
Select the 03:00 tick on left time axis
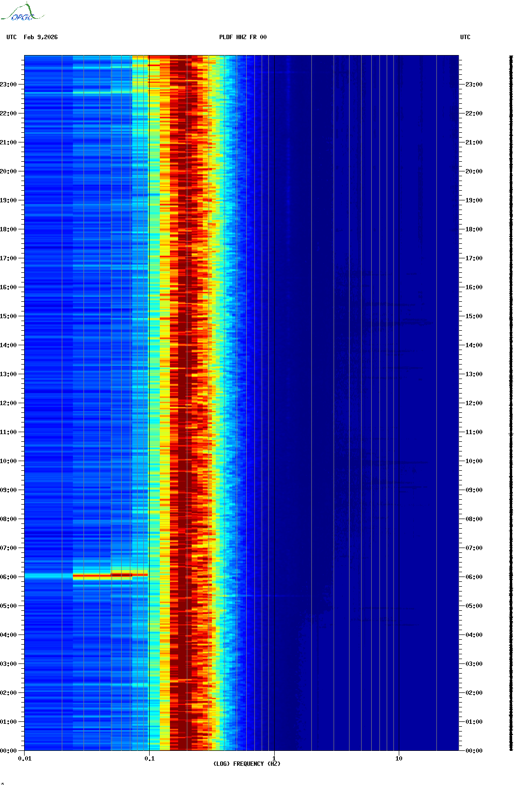click(x=9, y=664)
